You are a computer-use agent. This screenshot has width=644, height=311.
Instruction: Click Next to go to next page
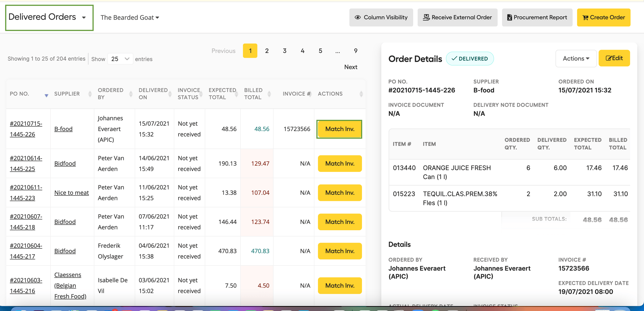click(x=350, y=67)
